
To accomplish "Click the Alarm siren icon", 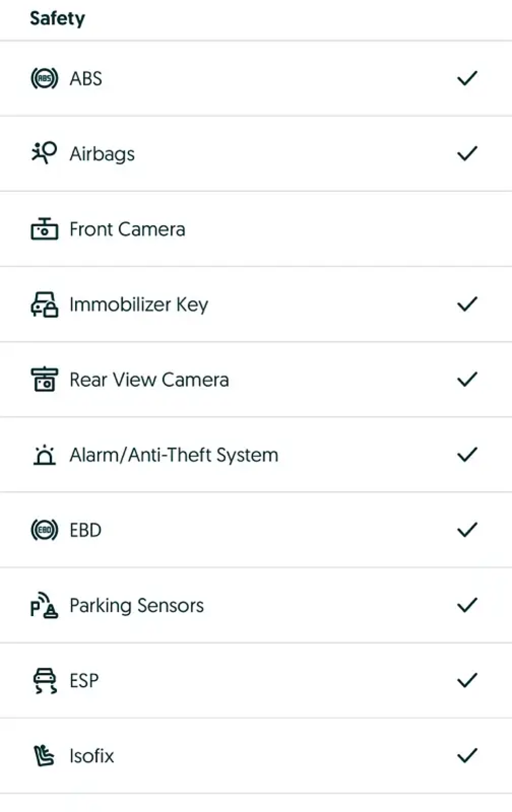I will 44,455.
